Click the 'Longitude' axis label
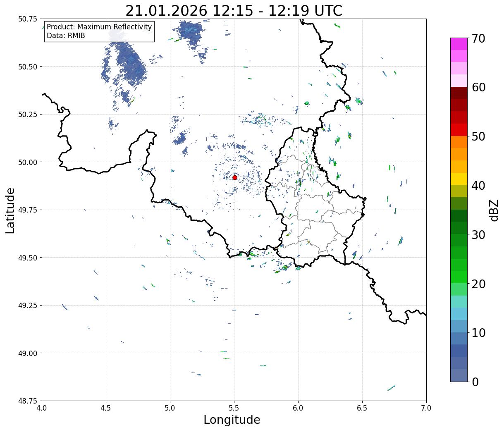The height and width of the screenshot is (430, 504). point(232,420)
